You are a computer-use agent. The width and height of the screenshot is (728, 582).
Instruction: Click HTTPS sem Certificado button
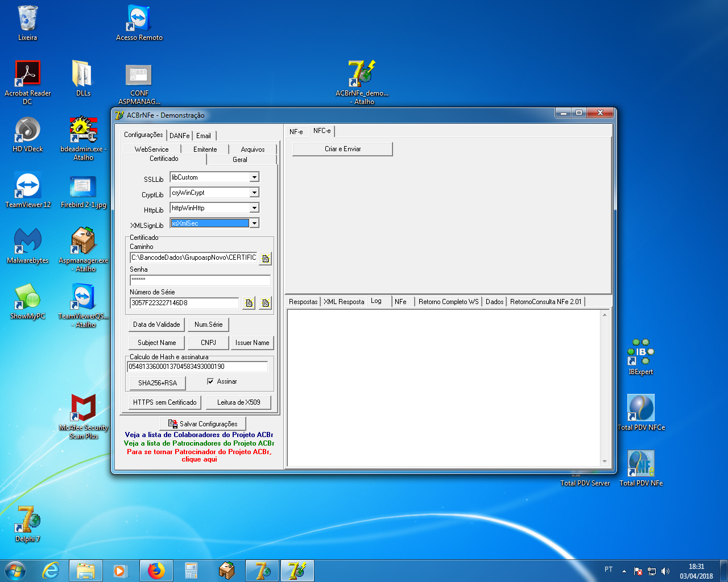tap(164, 402)
